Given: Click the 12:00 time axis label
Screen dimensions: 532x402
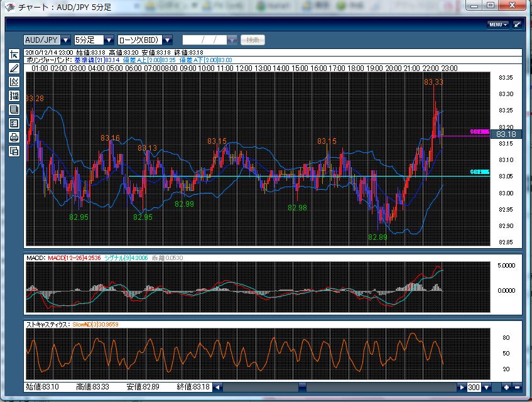Looking at the screenshot, I should pyautogui.click(x=244, y=68).
